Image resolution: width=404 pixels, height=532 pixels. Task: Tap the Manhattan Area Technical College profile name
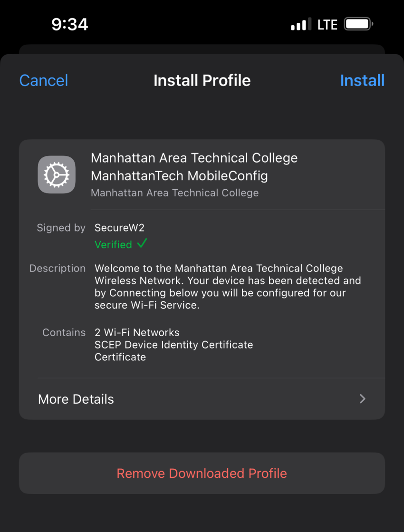pyautogui.click(x=194, y=158)
